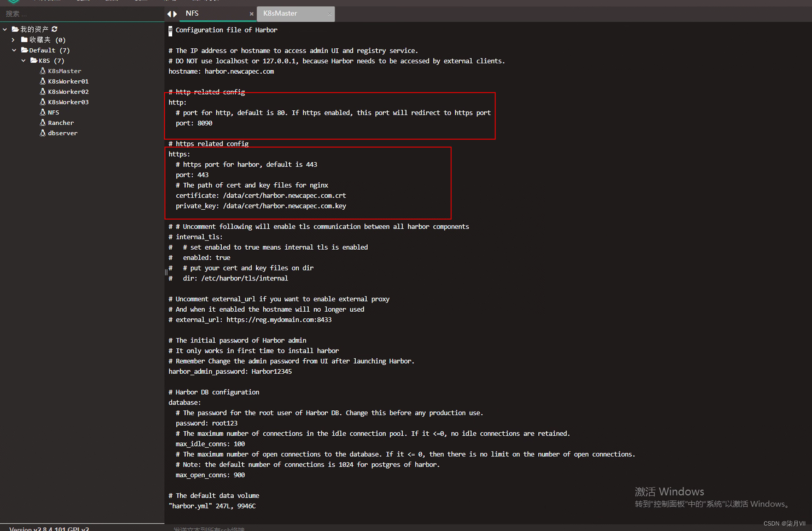Click the K8S folder icon
The height and width of the screenshot is (531, 812).
tap(34, 61)
